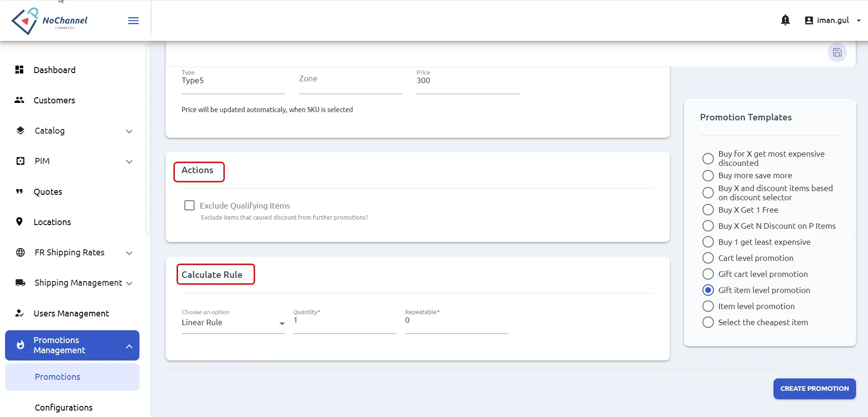Select Buy X Get 1 Free template

click(708, 210)
